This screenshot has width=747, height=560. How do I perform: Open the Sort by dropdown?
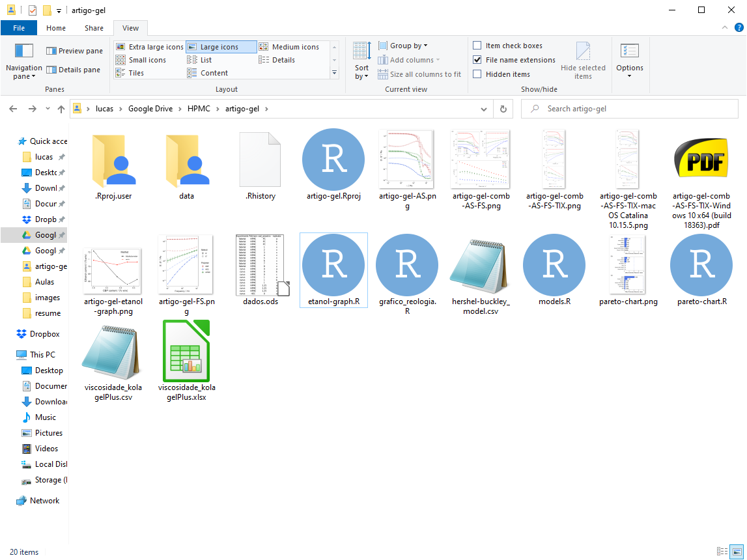361,72
